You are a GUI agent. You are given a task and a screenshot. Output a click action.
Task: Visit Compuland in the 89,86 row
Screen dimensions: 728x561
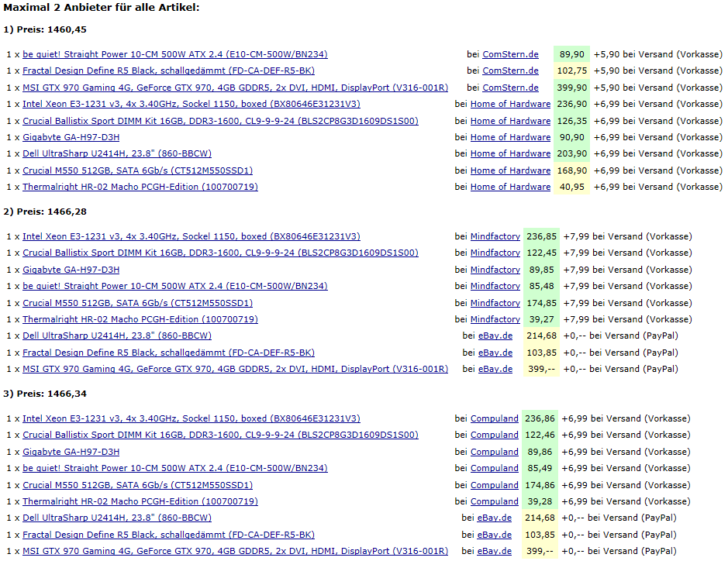[495, 452]
